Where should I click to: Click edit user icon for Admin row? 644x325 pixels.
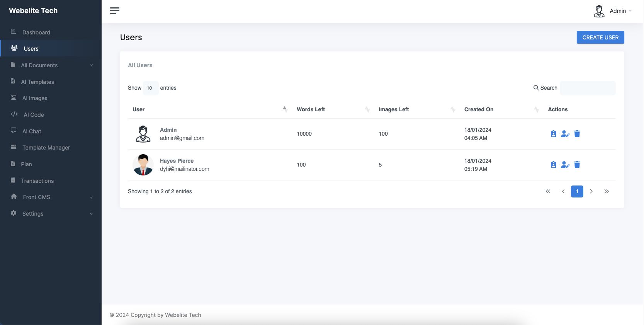[565, 134]
